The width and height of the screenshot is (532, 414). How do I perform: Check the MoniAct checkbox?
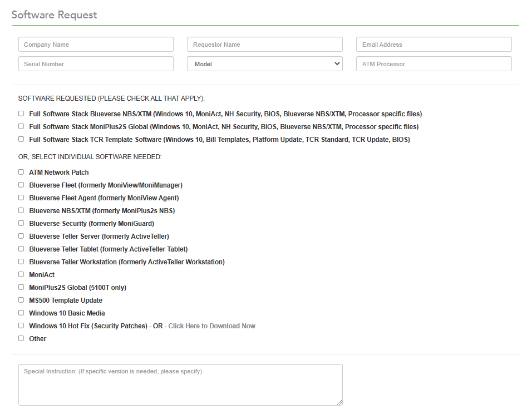click(x=21, y=274)
